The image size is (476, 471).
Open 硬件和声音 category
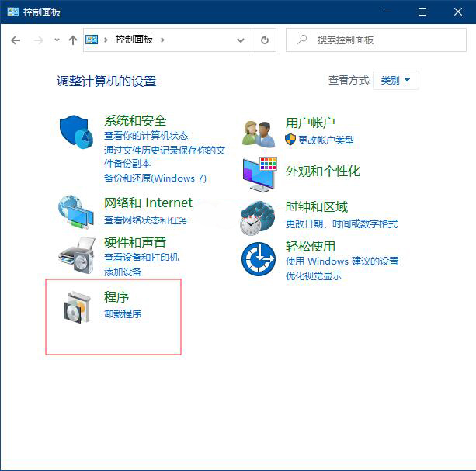135,242
